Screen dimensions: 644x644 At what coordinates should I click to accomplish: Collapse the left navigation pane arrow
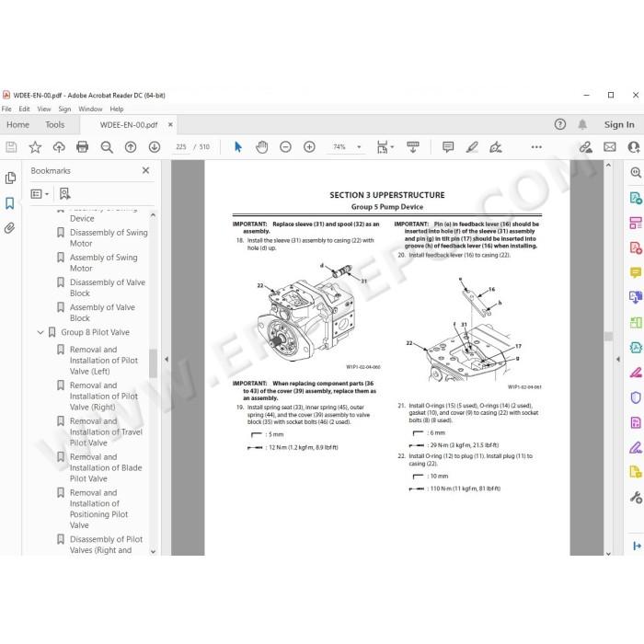(x=167, y=360)
